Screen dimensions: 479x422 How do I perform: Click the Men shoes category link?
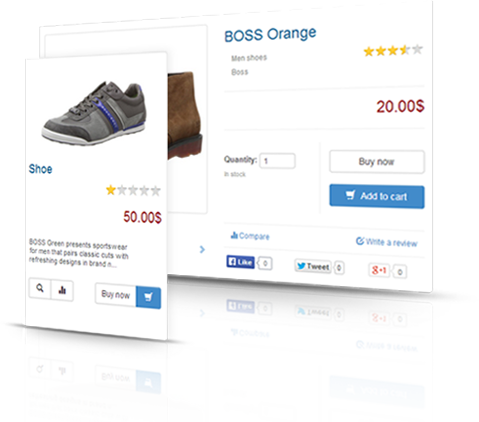pyautogui.click(x=249, y=58)
